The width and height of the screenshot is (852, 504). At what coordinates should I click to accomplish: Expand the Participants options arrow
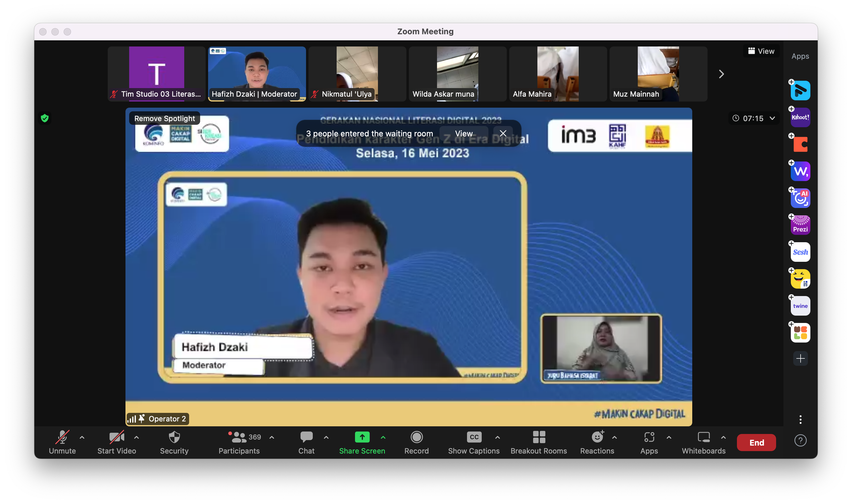click(272, 437)
